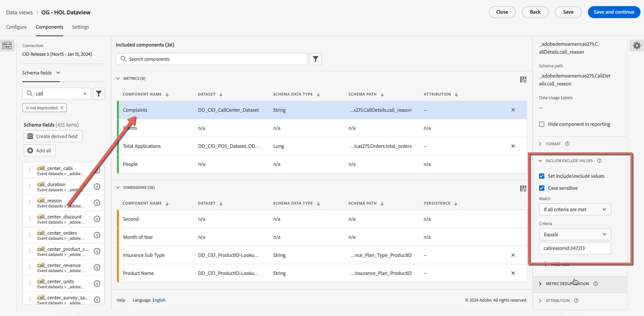Image resolution: width=644 pixels, height=316 pixels.
Task: Toggle the left rail panel icon
Action: (7, 46)
